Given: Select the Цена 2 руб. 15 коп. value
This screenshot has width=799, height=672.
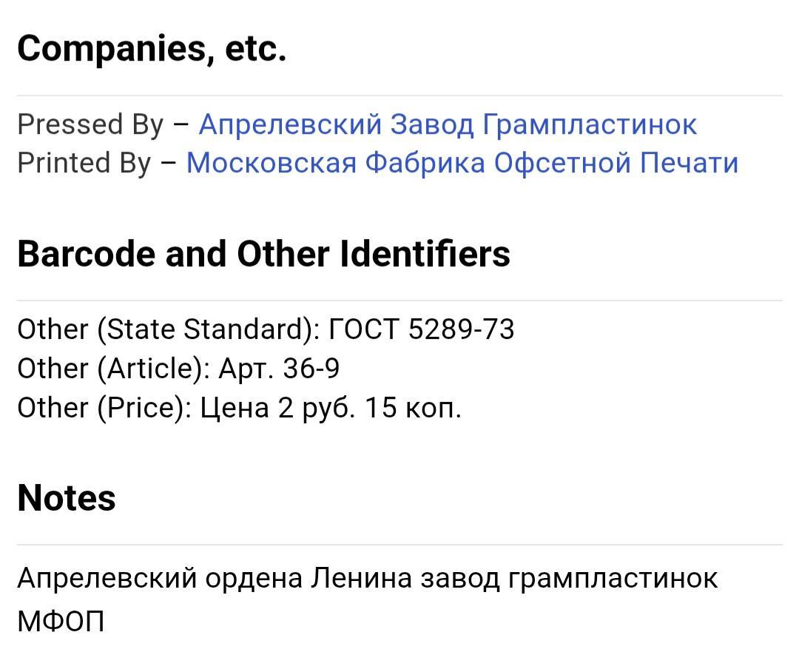Looking at the screenshot, I should (x=331, y=408).
